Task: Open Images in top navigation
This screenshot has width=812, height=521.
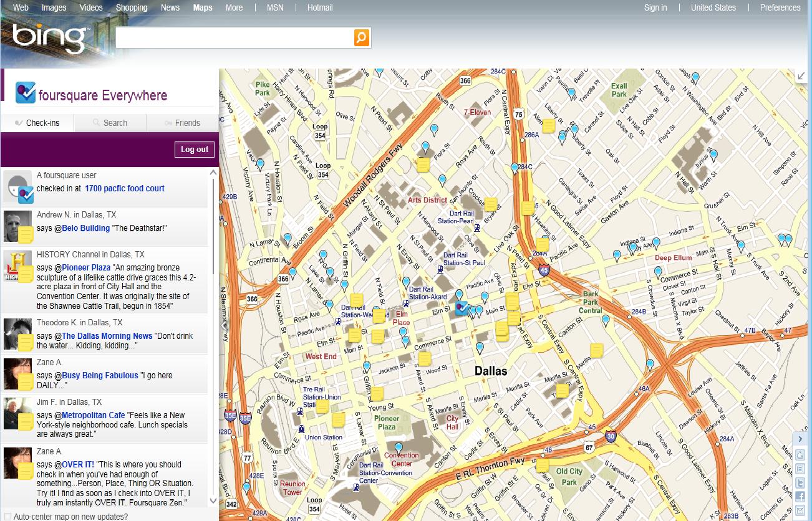Action: point(54,7)
